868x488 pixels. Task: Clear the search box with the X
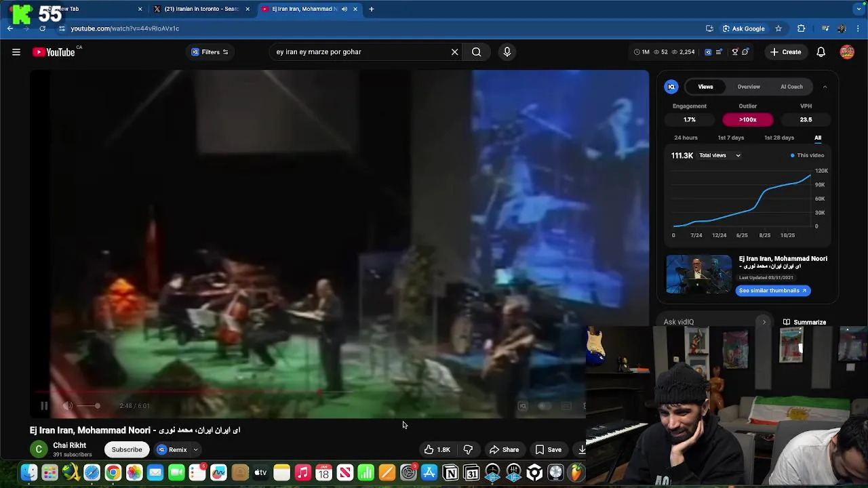pos(454,52)
